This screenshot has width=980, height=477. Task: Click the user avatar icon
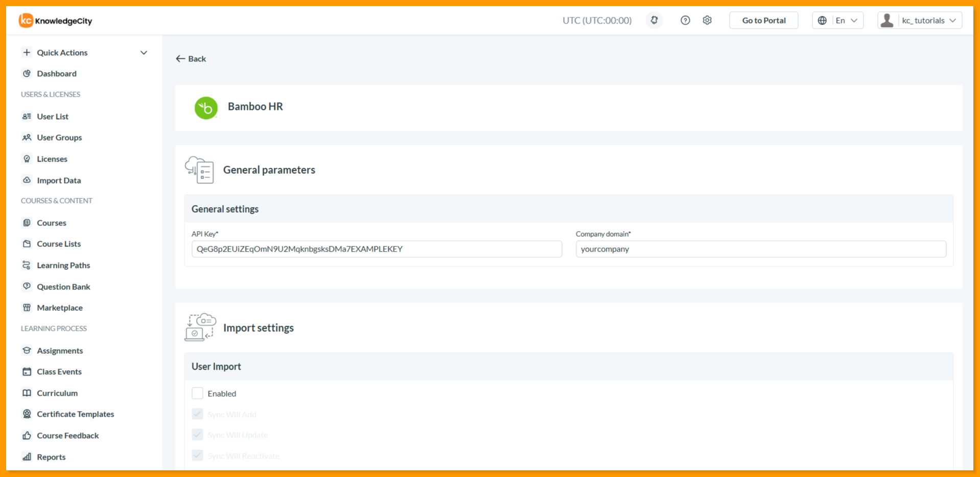click(x=887, y=20)
